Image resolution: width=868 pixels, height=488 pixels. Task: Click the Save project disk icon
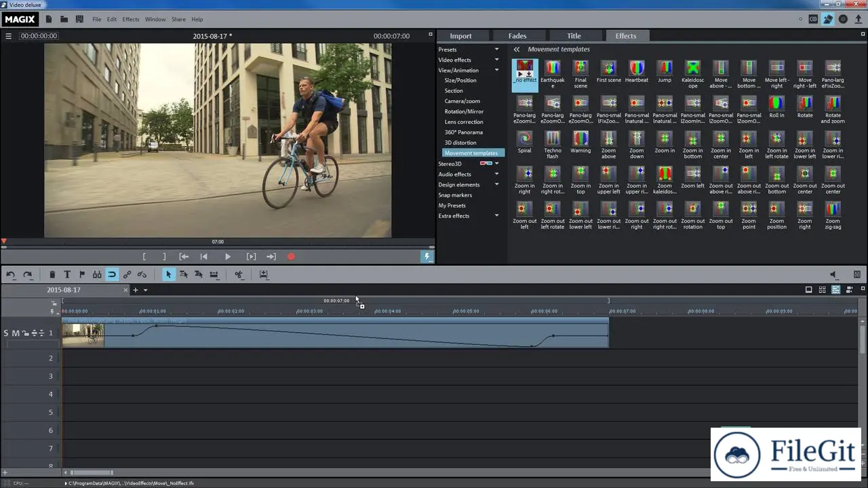point(79,19)
